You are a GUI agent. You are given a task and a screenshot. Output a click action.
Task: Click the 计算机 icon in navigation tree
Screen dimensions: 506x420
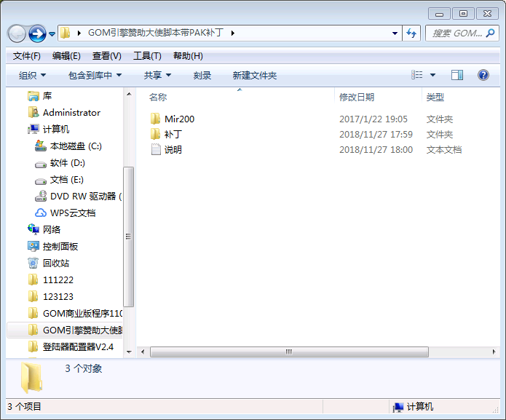click(x=33, y=130)
